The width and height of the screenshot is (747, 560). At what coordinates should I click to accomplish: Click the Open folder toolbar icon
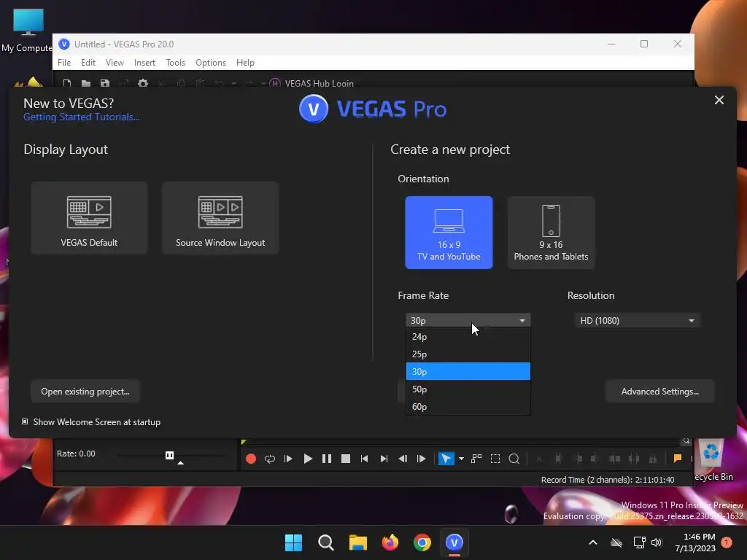86,83
